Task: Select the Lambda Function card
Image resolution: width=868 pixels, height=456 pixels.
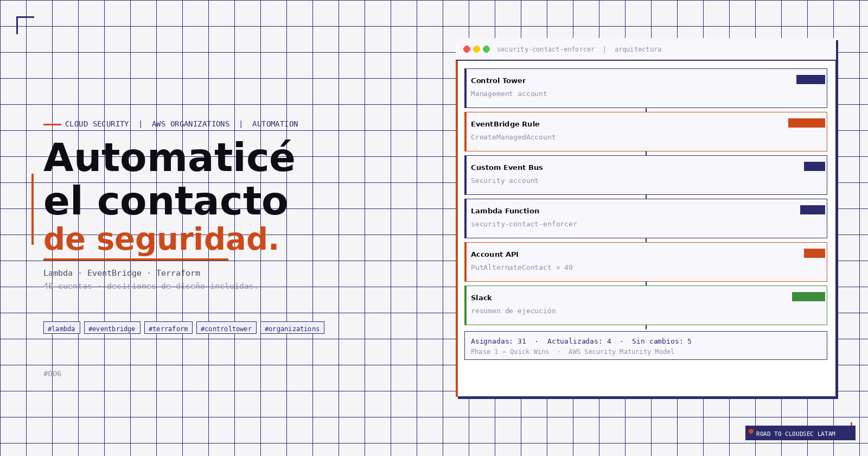Action: [646, 218]
